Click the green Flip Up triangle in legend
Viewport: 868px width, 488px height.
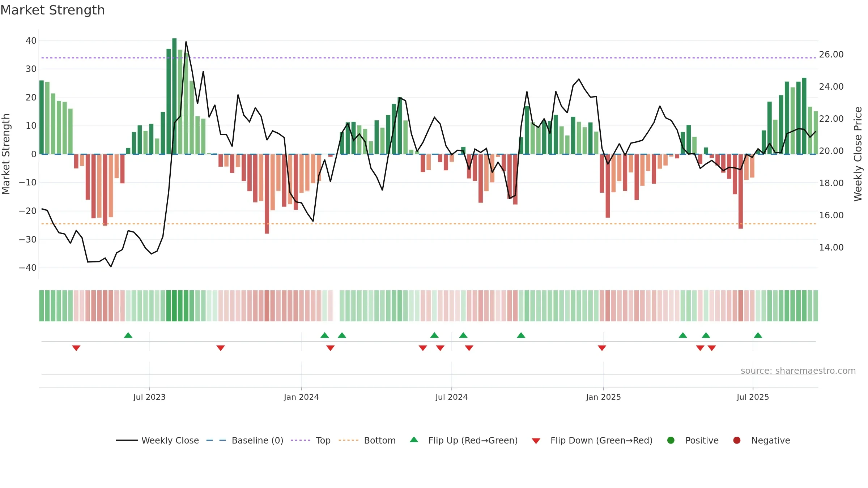(414, 440)
